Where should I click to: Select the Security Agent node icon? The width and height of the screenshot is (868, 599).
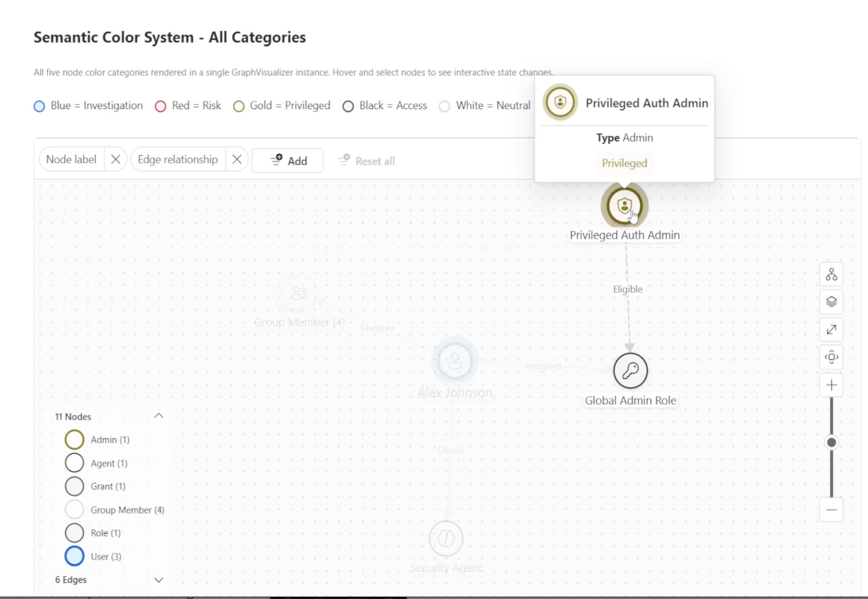pos(446,538)
